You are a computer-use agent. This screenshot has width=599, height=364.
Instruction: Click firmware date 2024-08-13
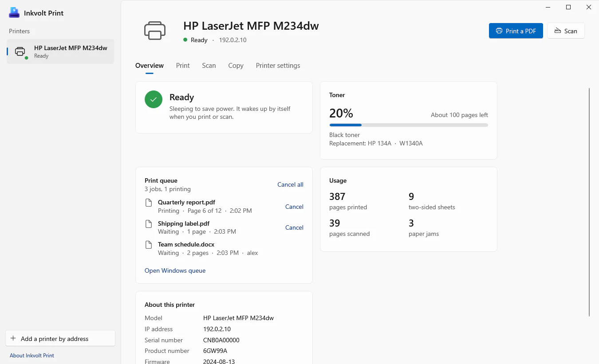tap(219, 361)
